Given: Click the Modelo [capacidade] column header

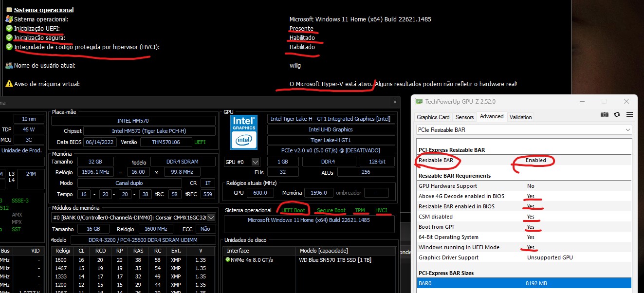Looking at the screenshot, I should (x=346, y=251).
